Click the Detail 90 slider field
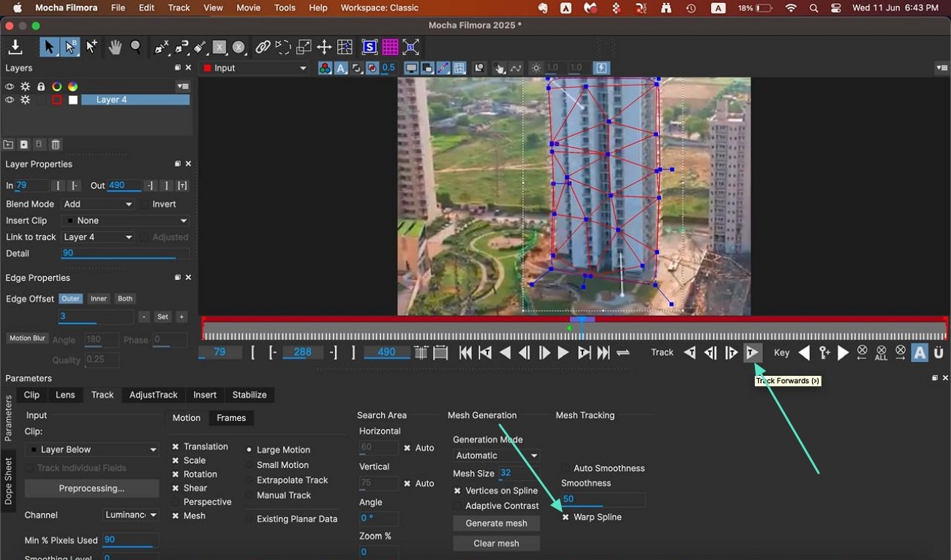The height and width of the screenshot is (560, 951). pos(125,254)
